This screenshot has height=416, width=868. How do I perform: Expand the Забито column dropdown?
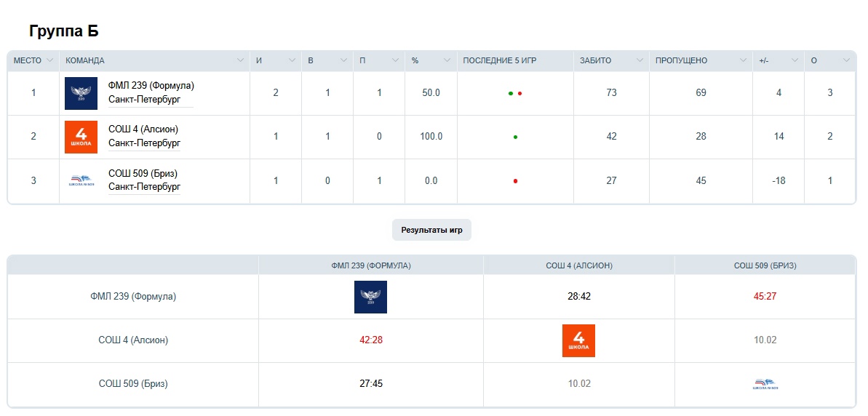click(x=639, y=60)
